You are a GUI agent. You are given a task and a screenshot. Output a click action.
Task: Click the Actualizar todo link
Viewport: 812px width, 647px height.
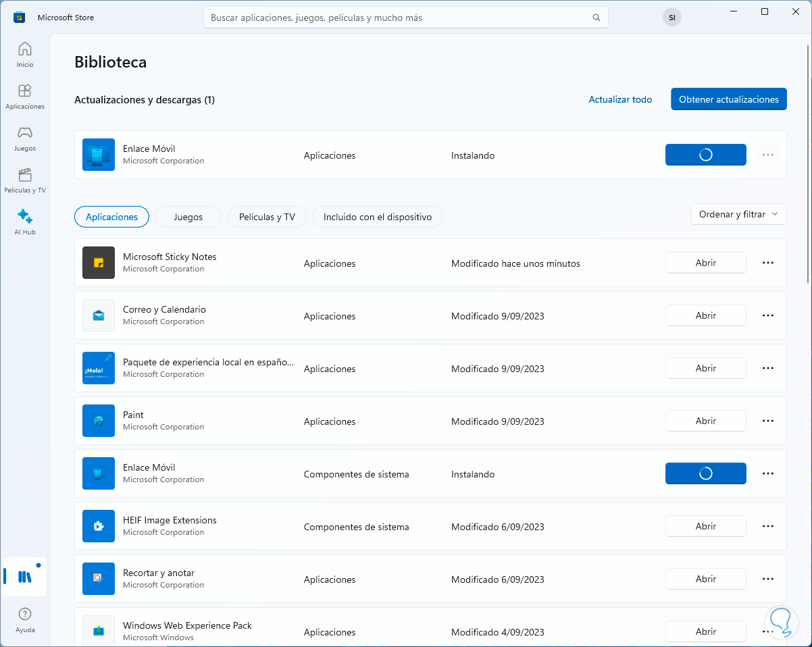(x=620, y=99)
